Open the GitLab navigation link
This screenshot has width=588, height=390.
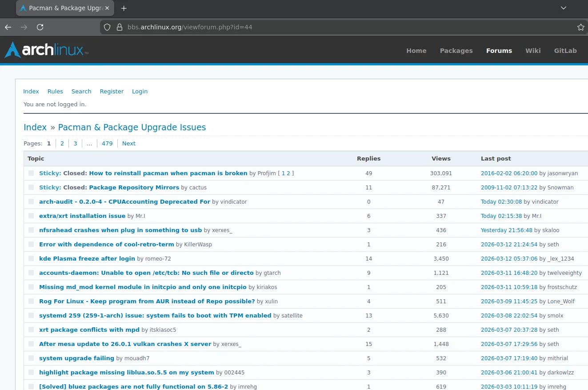tap(565, 51)
